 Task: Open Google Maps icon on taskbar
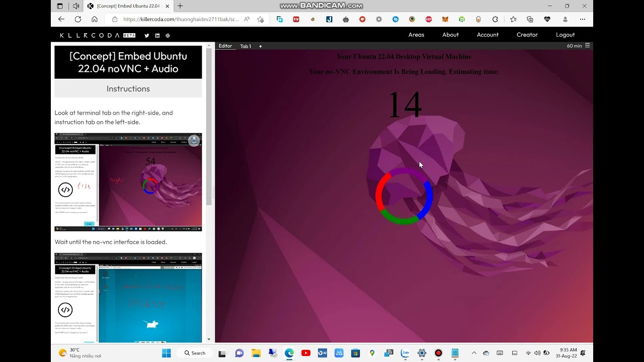[x=372, y=353]
